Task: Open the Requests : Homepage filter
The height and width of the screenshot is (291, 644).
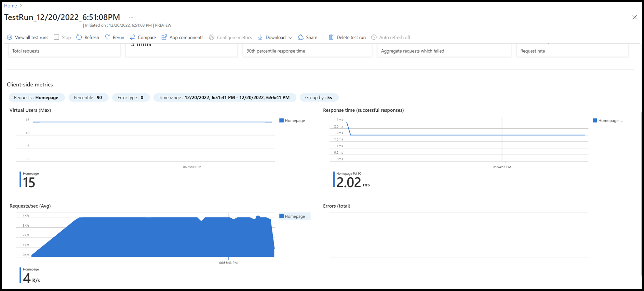Action: 36,97
